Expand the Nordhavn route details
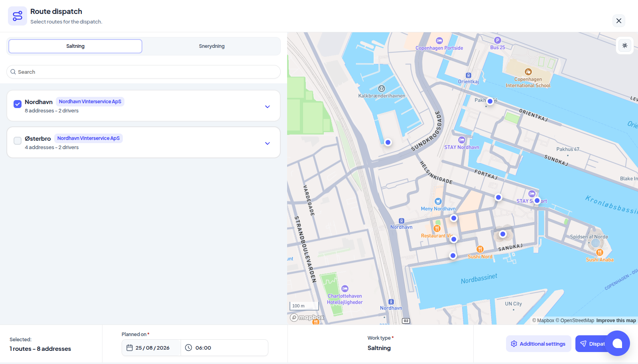Image resolution: width=638 pixels, height=364 pixels. [x=268, y=106]
